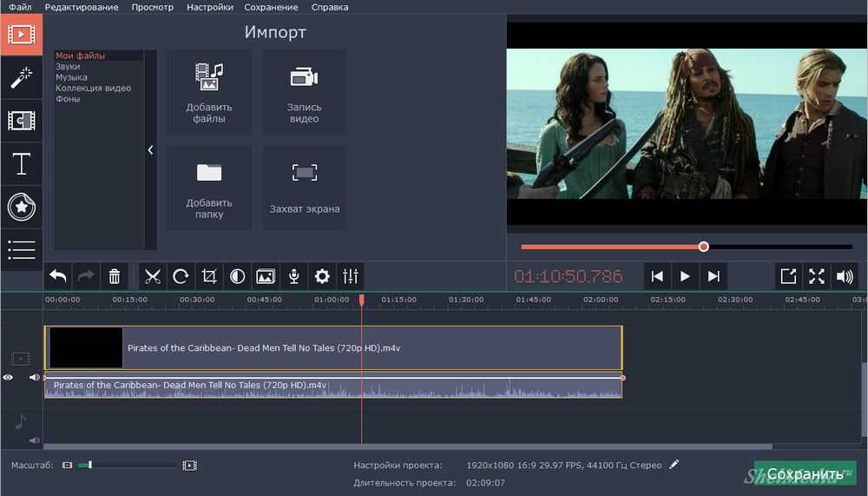Open the Transitions tab in sidebar
This screenshot has width=868, height=496.
pos(21,120)
